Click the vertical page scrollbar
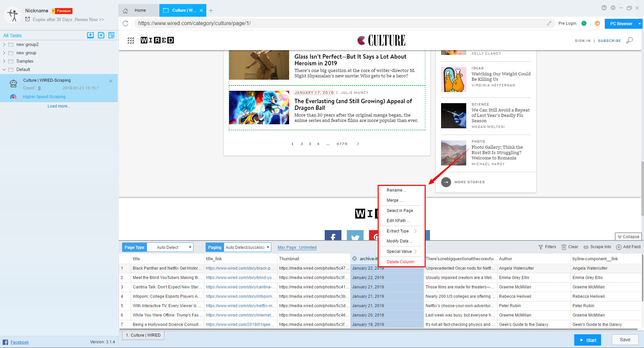Image resolution: width=644 pixels, height=348 pixels. pos(642,188)
